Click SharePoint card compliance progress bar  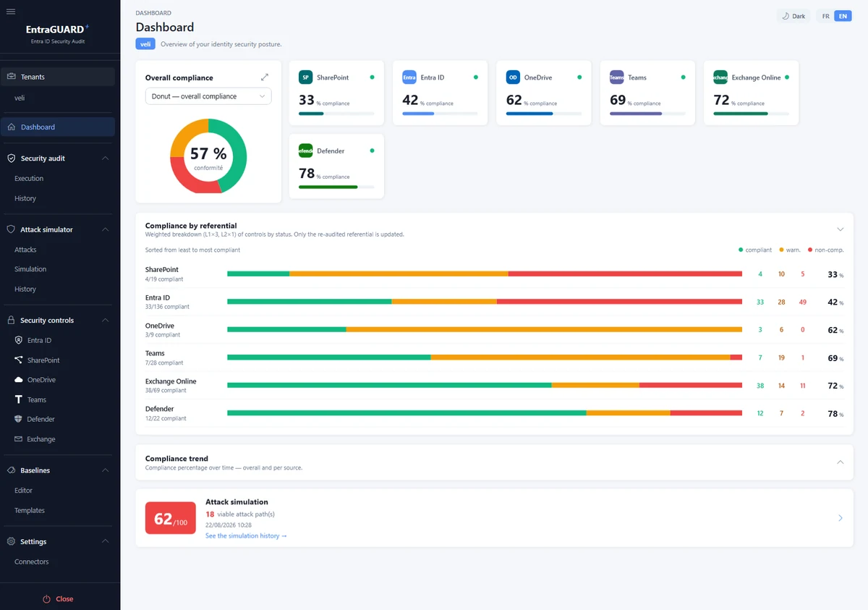coord(336,114)
